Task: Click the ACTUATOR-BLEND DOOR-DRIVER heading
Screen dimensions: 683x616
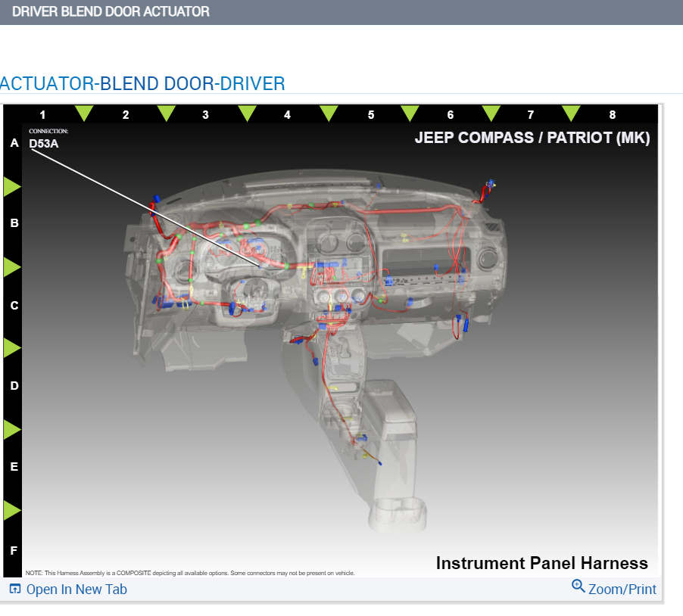Action: tap(142, 83)
